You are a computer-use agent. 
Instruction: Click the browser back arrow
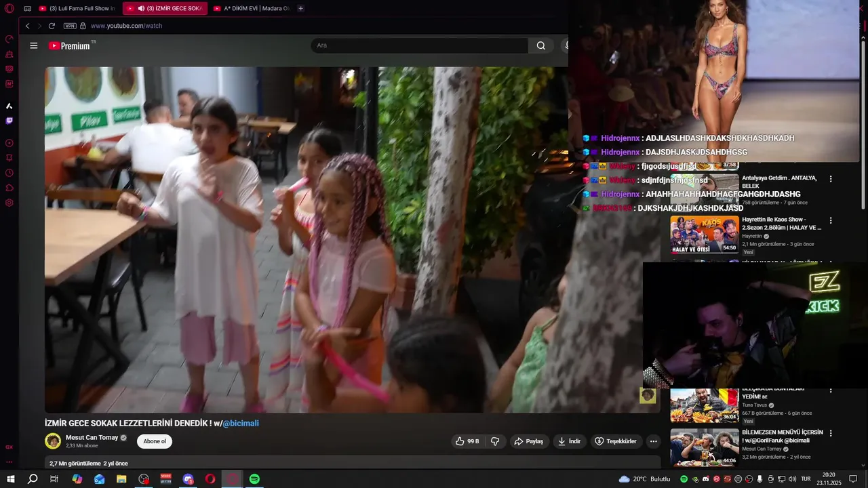28,26
